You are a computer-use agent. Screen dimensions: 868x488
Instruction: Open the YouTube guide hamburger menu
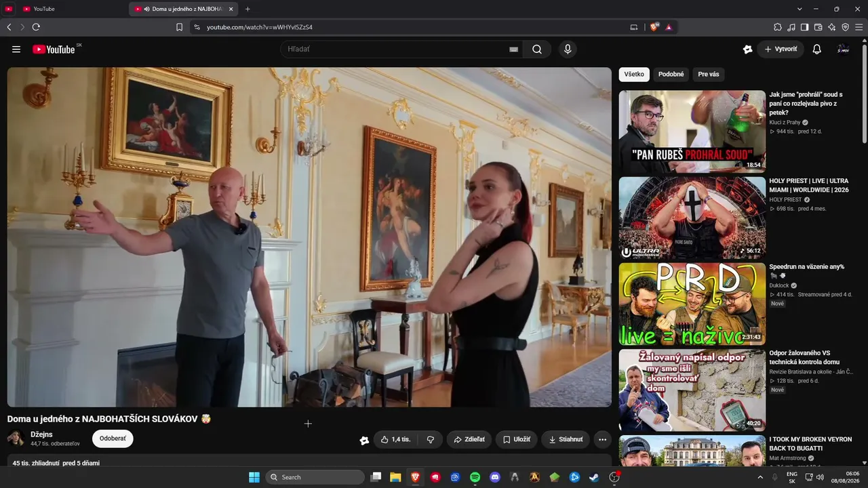click(16, 49)
